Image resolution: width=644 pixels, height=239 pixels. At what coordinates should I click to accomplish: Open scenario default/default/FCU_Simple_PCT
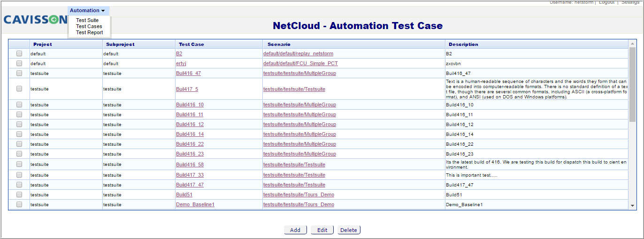[x=300, y=64]
